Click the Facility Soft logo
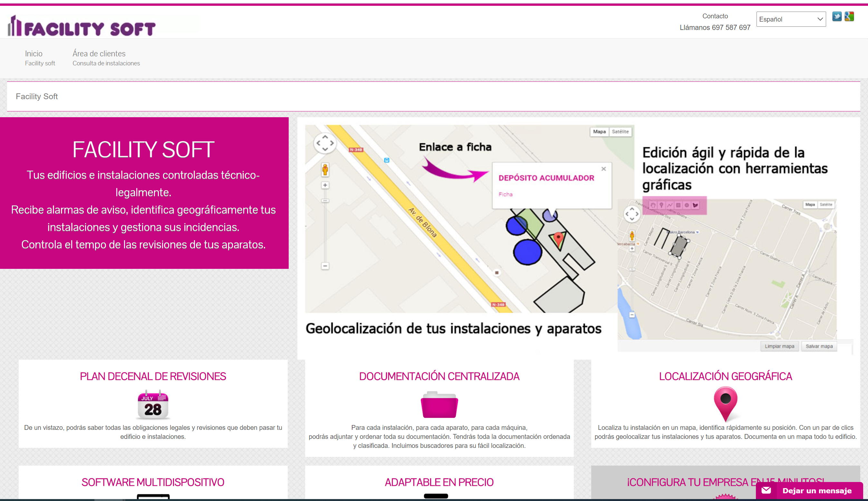This screenshot has width=868, height=501. point(82,26)
